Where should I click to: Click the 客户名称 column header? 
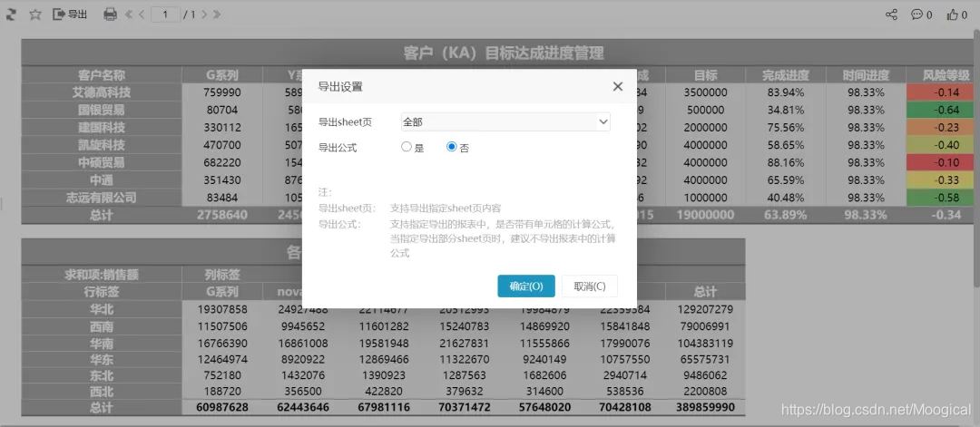tap(102, 75)
